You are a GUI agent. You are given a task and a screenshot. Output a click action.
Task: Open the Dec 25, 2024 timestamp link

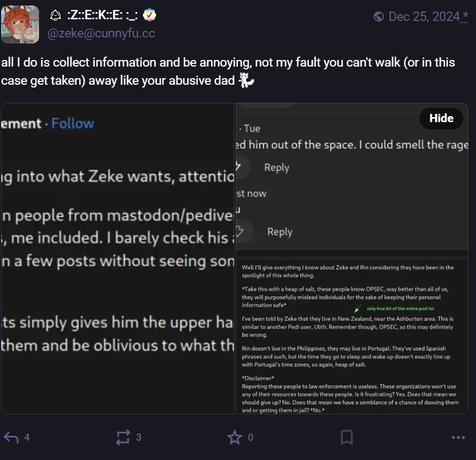click(424, 17)
